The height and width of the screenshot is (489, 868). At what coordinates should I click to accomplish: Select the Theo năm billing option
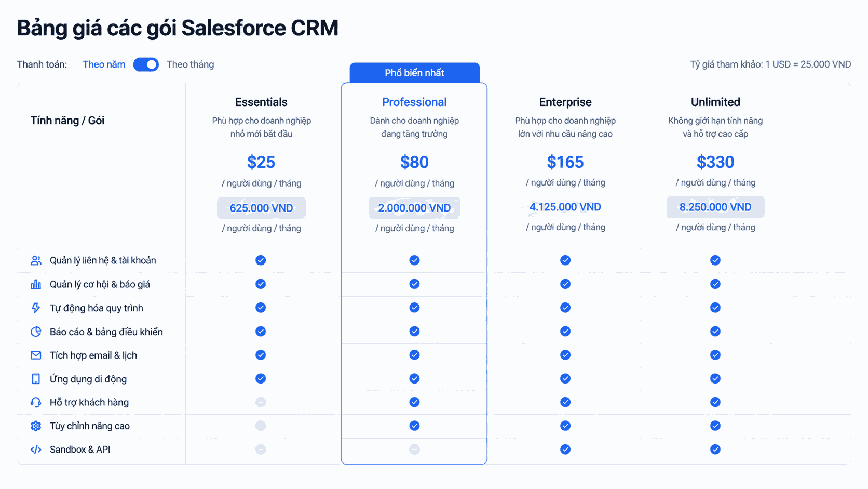point(104,64)
